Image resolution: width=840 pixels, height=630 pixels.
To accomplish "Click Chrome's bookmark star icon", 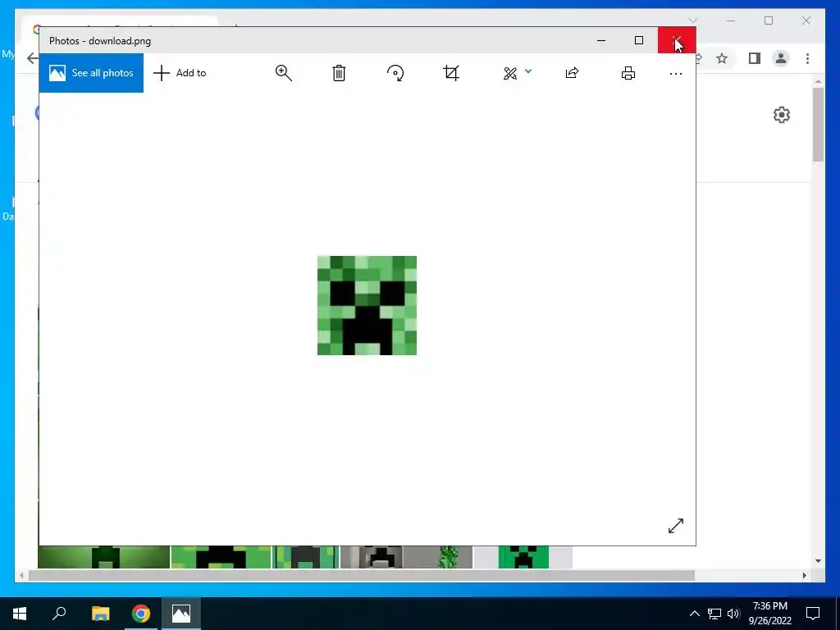I will click(722, 58).
